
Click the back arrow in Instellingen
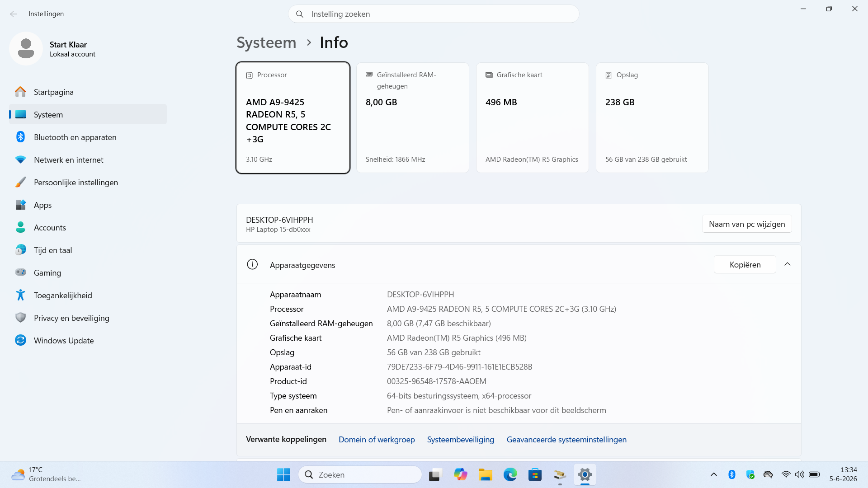[x=14, y=14]
